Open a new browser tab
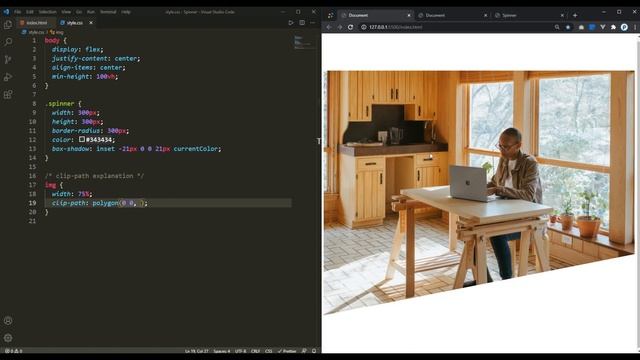This screenshot has height=360, width=640. [575, 15]
